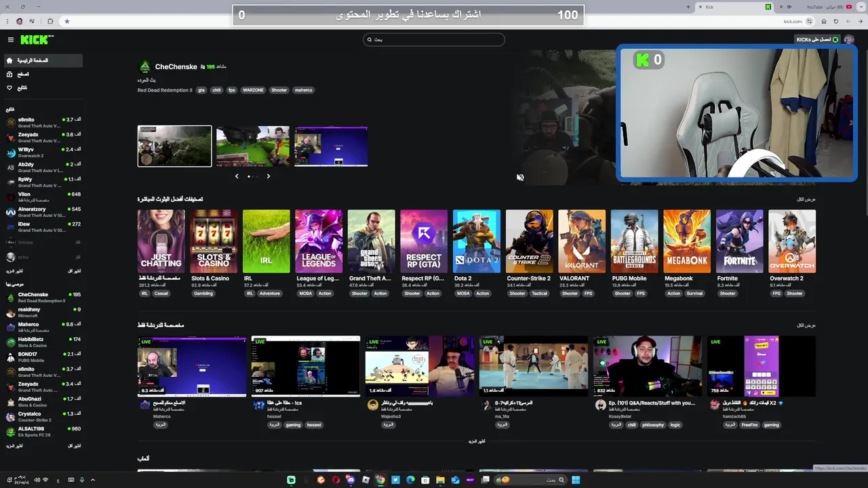Click the MOBA tag under League of Legends
Viewport: 868px width, 488px height.
[305, 293]
